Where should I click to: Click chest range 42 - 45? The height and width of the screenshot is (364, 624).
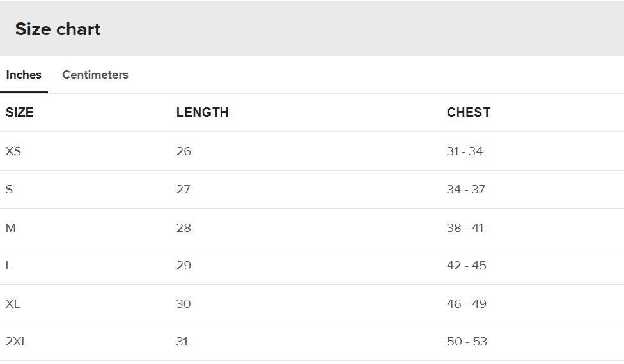[466, 266]
